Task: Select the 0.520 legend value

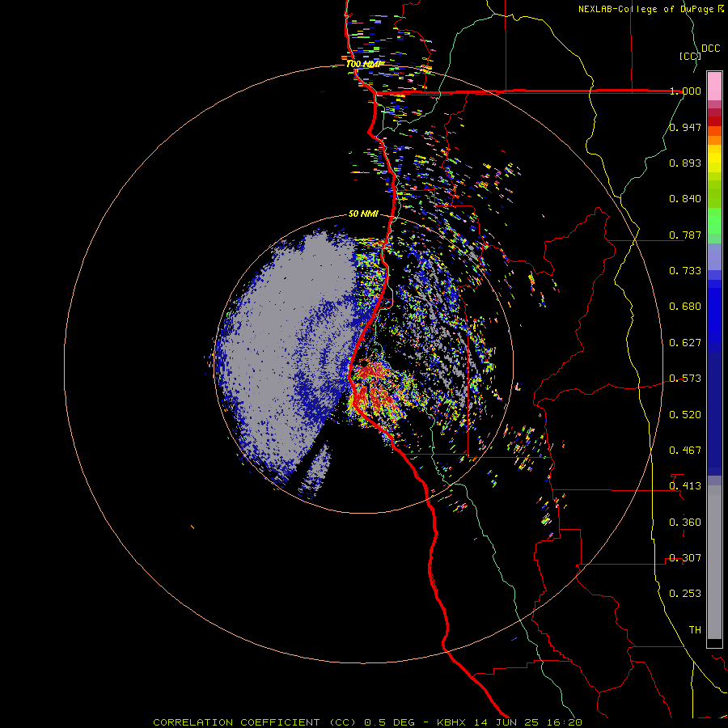Action: [x=685, y=415]
